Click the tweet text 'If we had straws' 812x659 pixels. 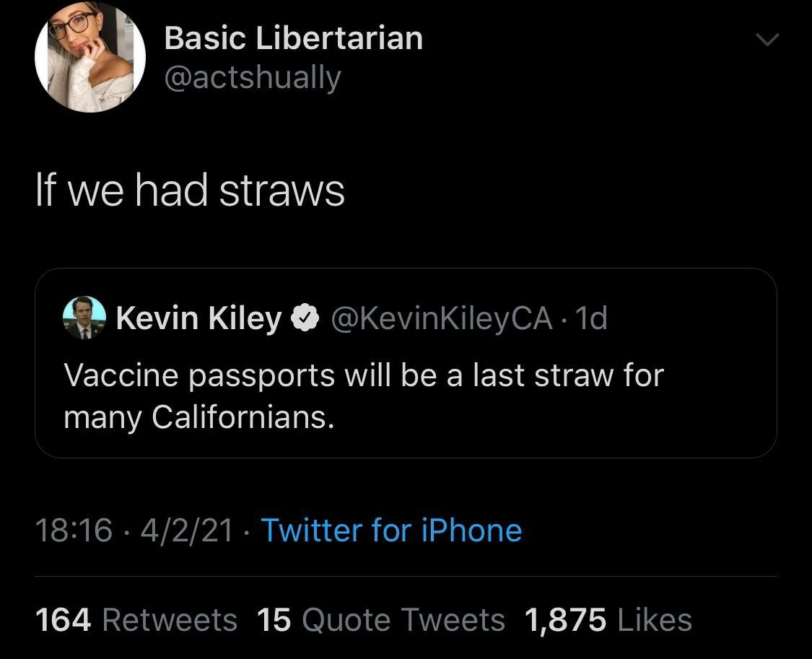(190, 191)
